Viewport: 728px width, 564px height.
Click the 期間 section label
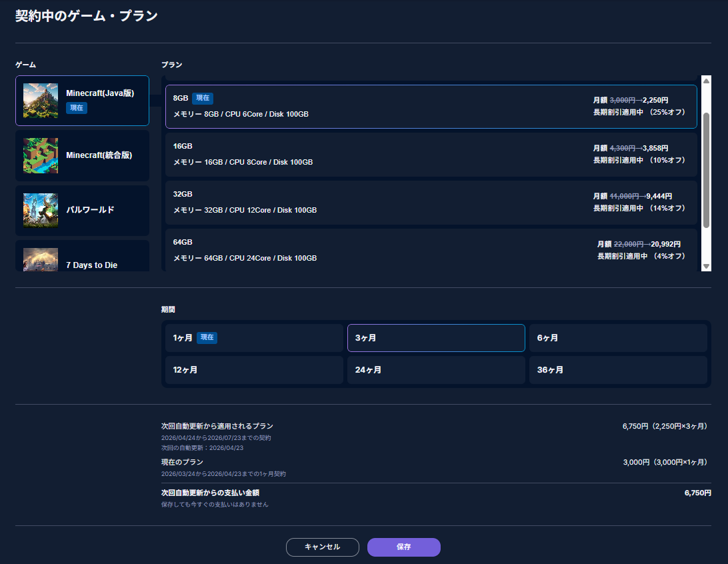point(168,309)
